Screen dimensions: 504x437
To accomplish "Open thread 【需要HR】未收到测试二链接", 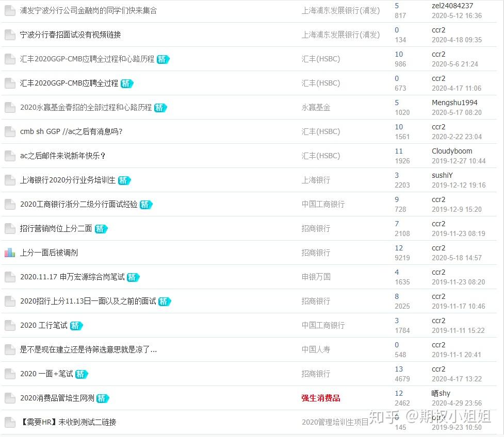I will pyautogui.click(x=68, y=422).
